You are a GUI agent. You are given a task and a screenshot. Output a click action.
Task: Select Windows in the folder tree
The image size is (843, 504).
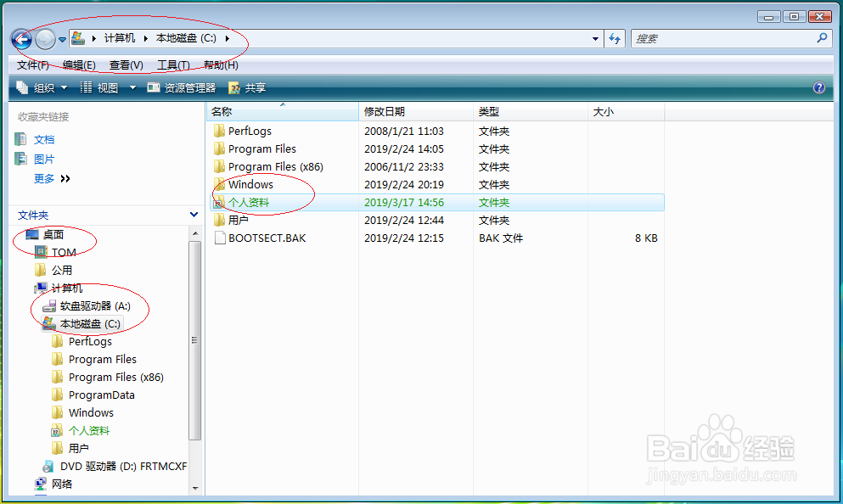point(91,412)
